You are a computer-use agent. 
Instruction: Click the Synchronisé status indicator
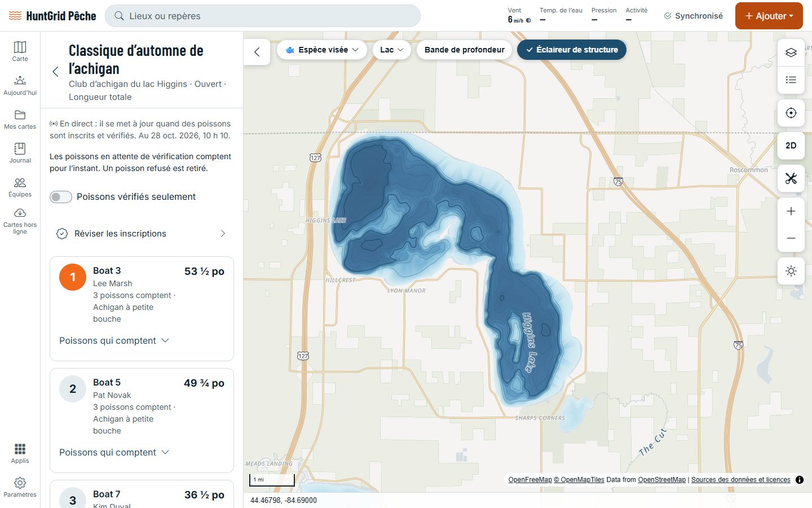694,16
